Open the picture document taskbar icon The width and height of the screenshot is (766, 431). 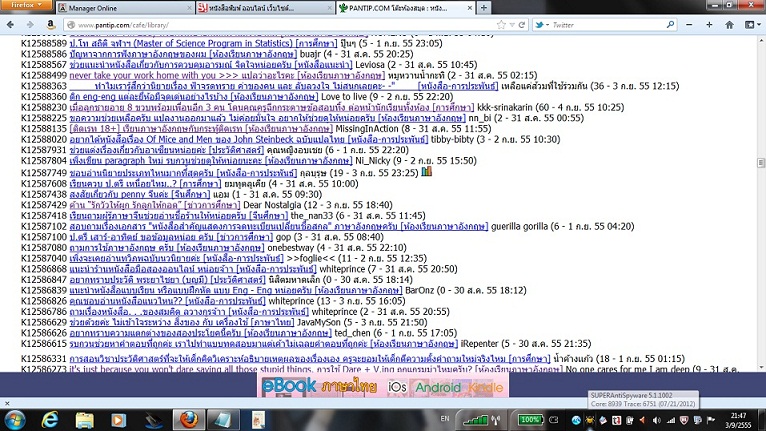[258, 420]
